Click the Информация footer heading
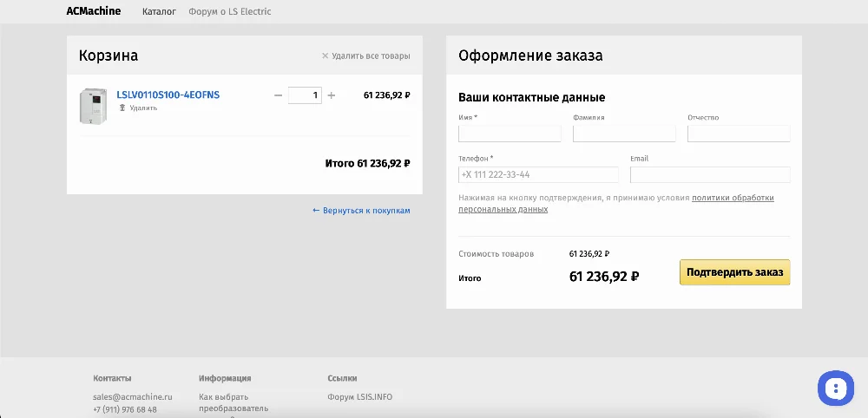This screenshot has height=418, width=868. (x=225, y=378)
